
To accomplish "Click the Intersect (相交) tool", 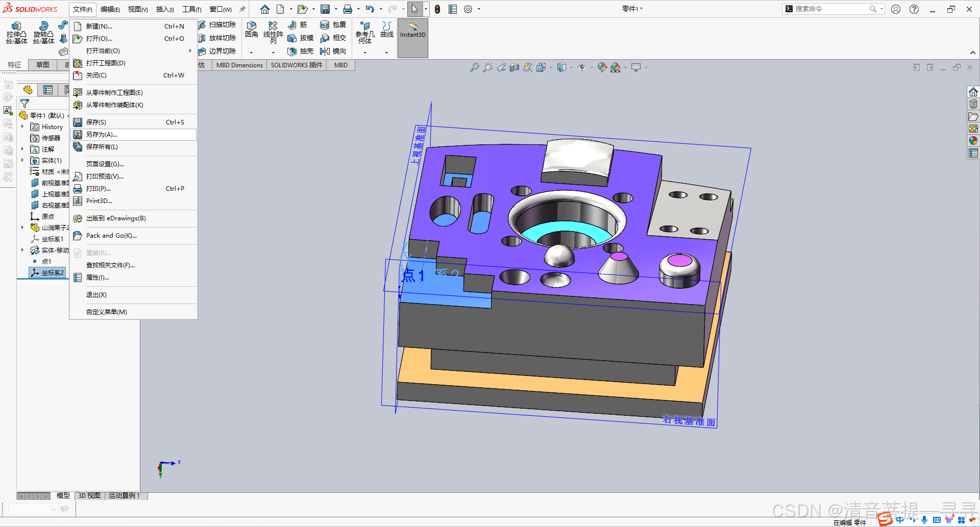I will click(x=333, y=38).
